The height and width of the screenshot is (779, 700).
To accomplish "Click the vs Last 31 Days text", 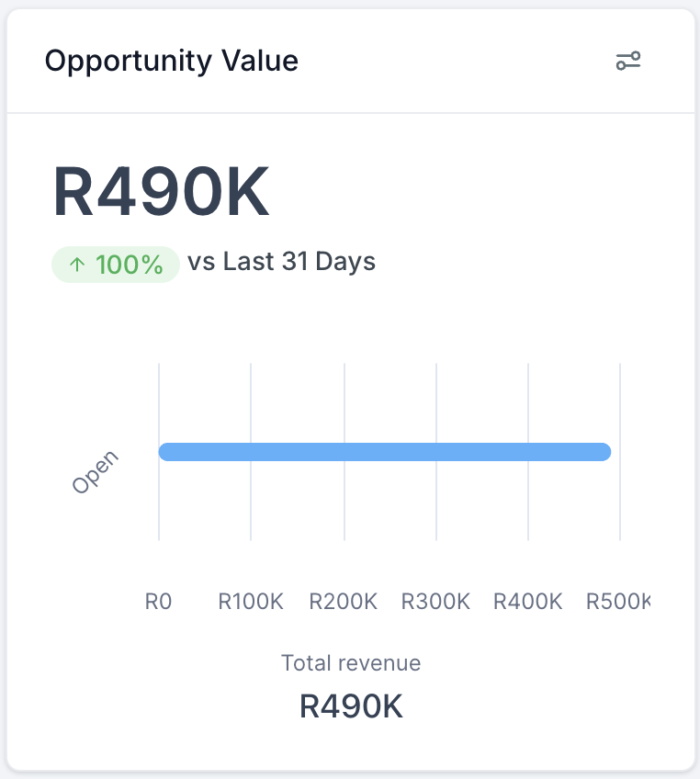I will (x=281, y=261).
